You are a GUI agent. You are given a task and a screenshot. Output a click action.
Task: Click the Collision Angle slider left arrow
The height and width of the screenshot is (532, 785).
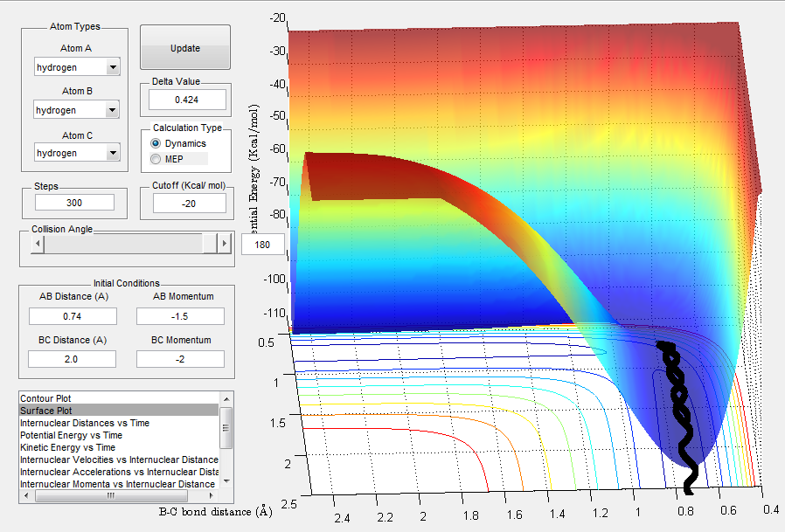click(38, 244)
